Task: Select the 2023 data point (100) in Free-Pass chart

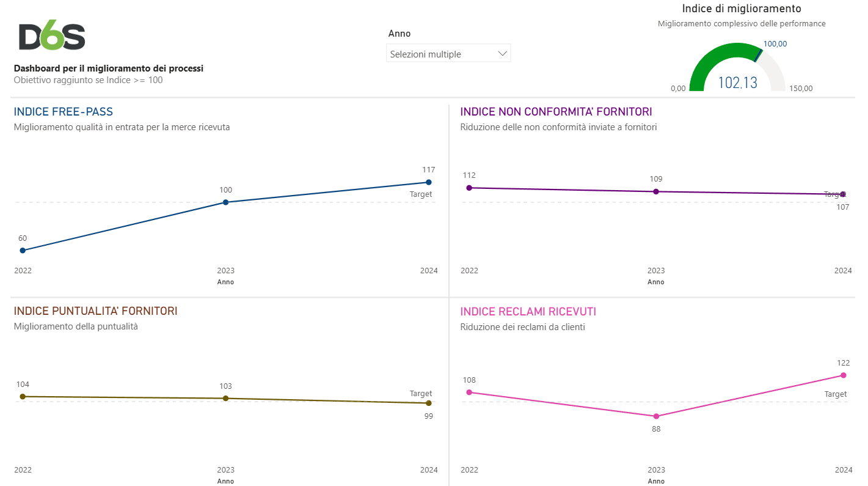Action: click(x=225, y=202)
